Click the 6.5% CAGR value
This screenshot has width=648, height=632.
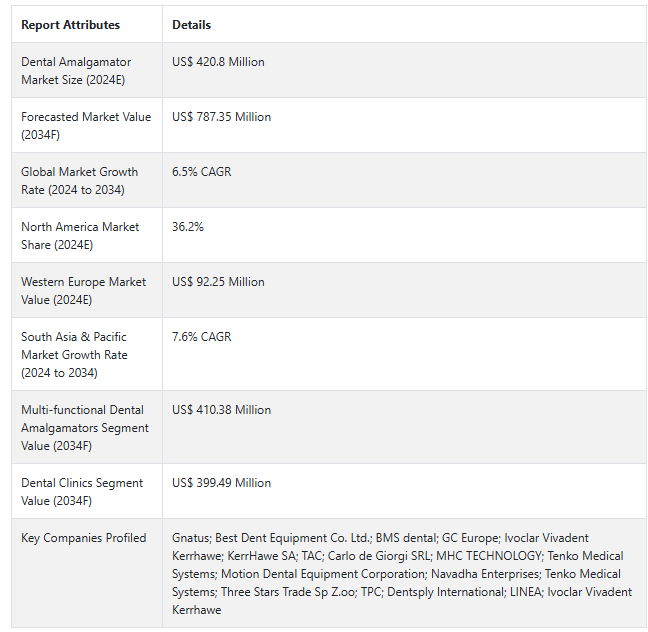point(201,172)
